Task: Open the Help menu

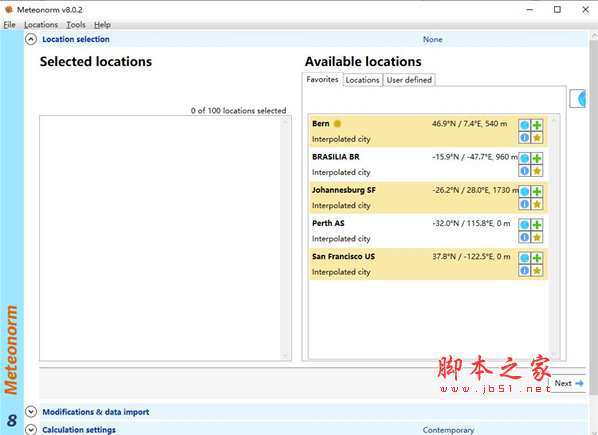Action: point(102,25)
